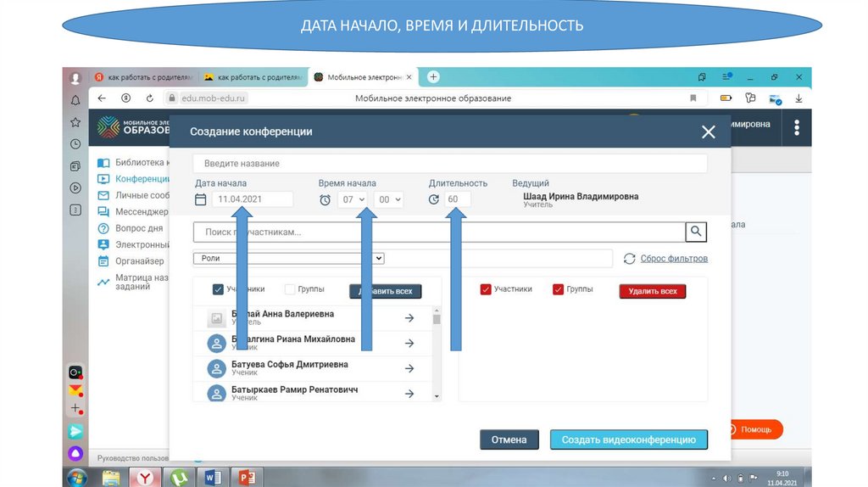Click Создать видеоконференцию button

(628, 439)
